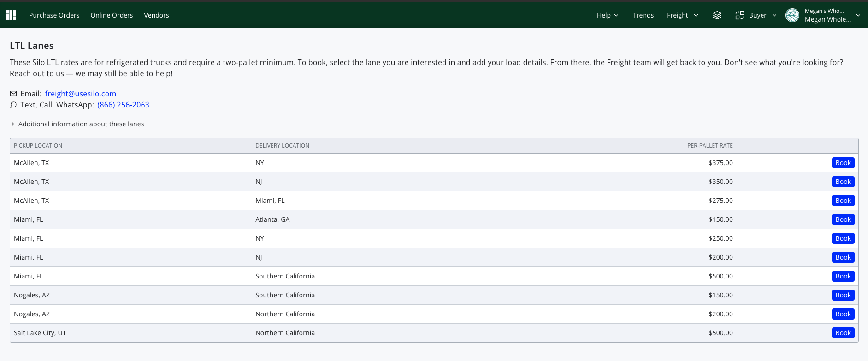Expand Additional information about these lanes
Screen dimensions: 868x361
(77, 124)
